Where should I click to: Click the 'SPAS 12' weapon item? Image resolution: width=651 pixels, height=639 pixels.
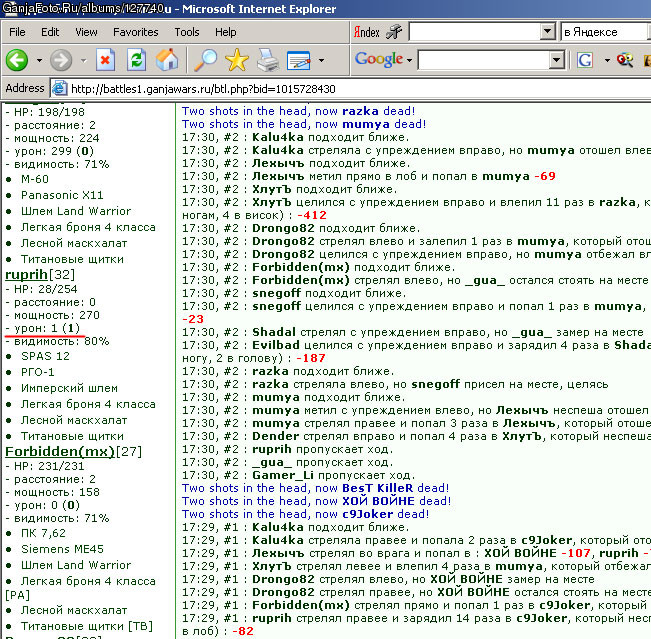45,356
